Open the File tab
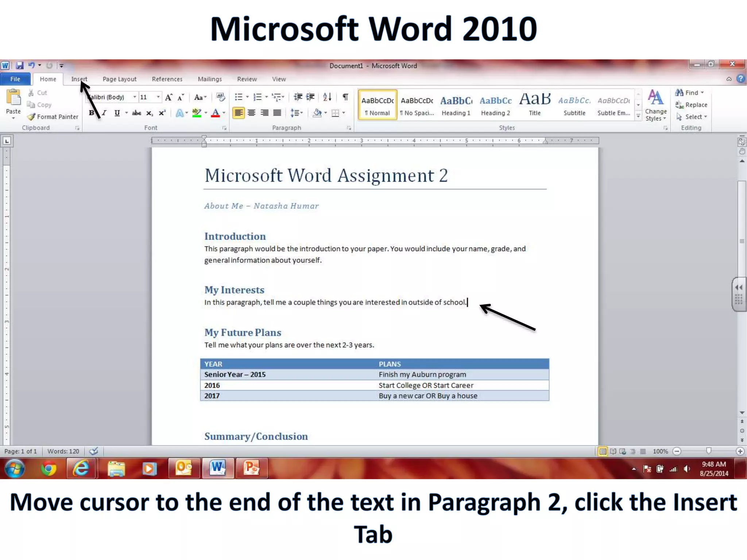The image size is (747, 560). 15,79
